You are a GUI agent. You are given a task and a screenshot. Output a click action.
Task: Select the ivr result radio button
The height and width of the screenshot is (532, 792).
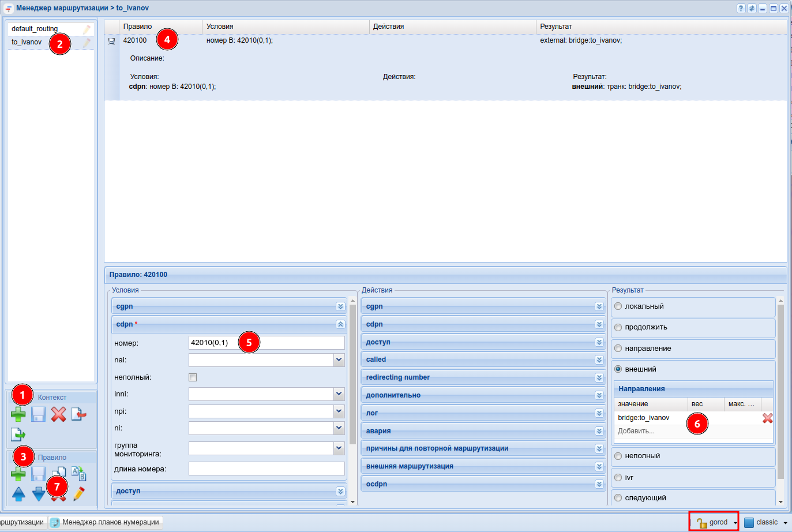click(x=618, y=478)
